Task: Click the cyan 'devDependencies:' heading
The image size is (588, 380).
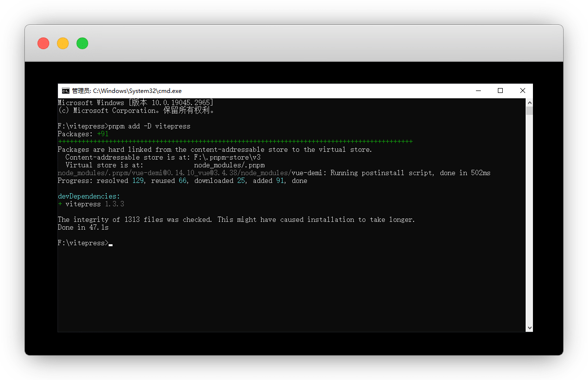Action: click(x=88, y=196)
